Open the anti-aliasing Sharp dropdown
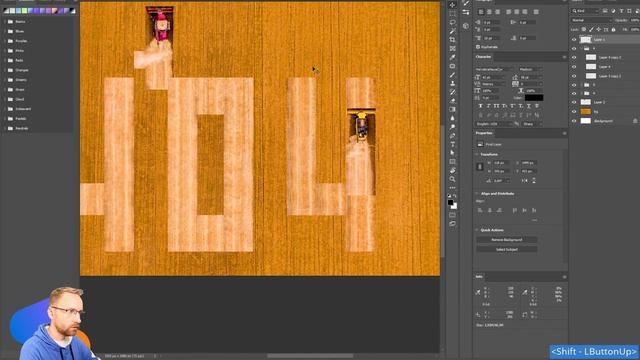 (x=532, y=124)
